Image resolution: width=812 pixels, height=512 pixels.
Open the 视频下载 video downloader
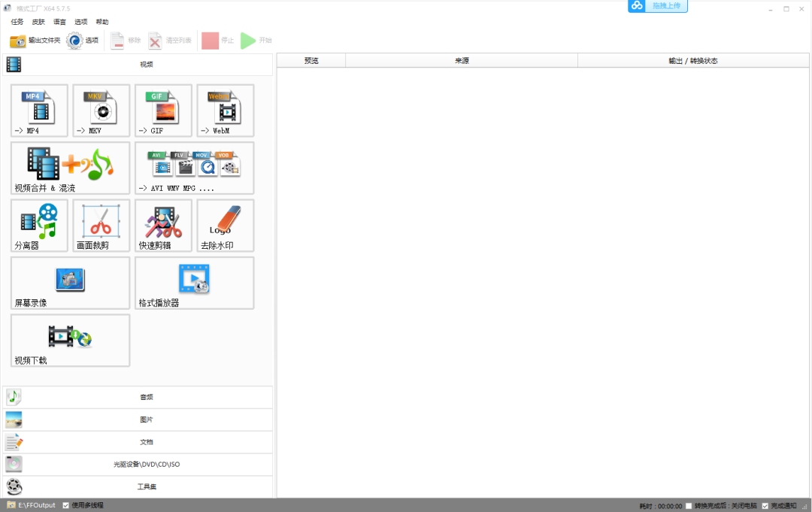click(x=70, y=340)
